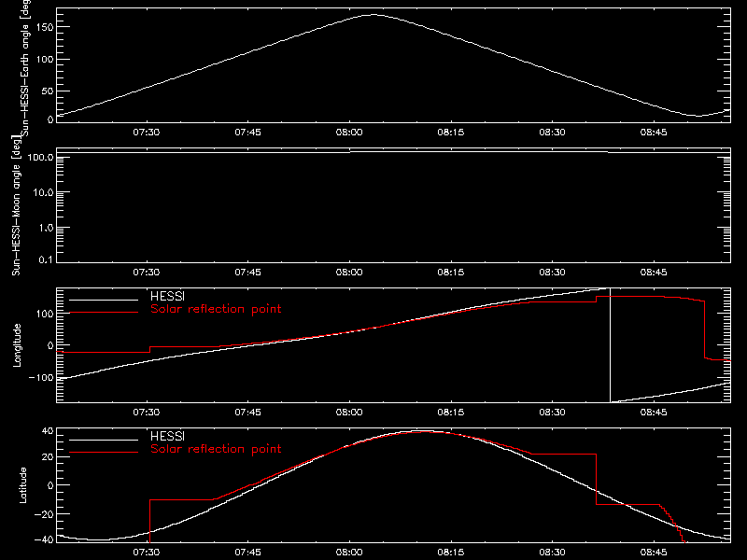Select HESSI legend label in Longitude panel

pos(167,296)
